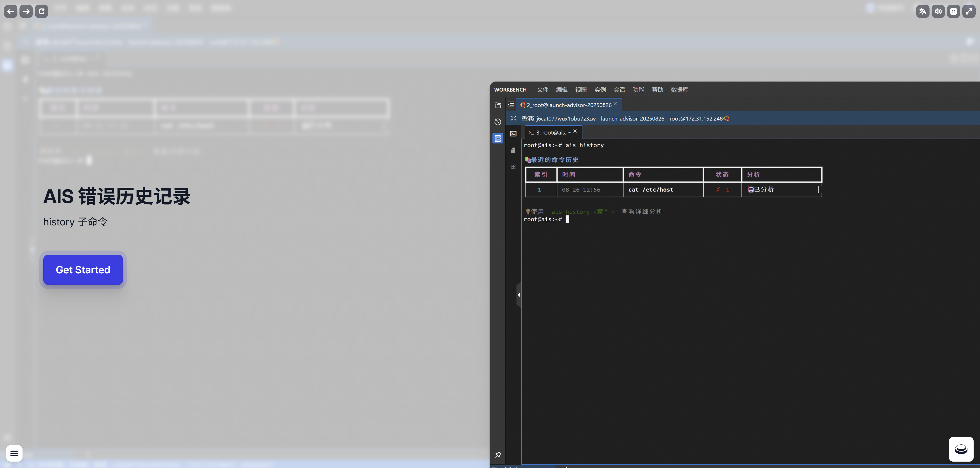
Task: Close the 3. root@ais: ~ terminal tab
Action: pyautogui.click(x=575, y=131)
